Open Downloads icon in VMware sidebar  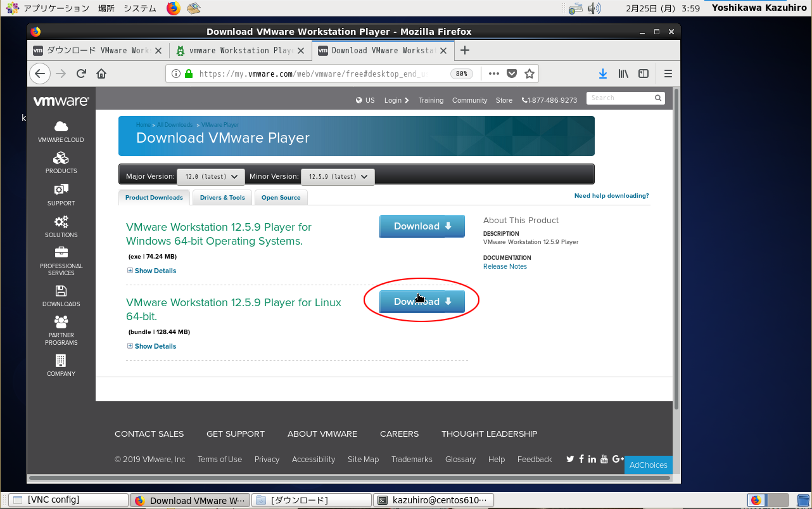[61, 295]
